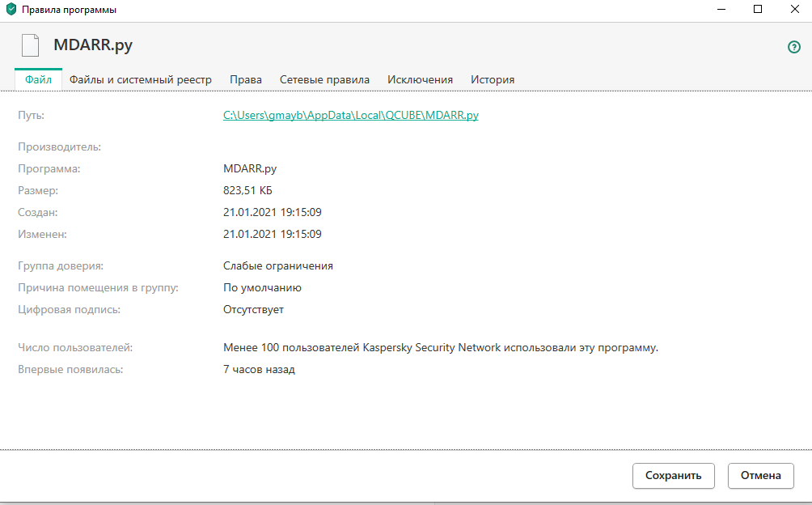Show the Исключения tab
The width and height of the screenshot is (812, 505).
tap(420, 79)
